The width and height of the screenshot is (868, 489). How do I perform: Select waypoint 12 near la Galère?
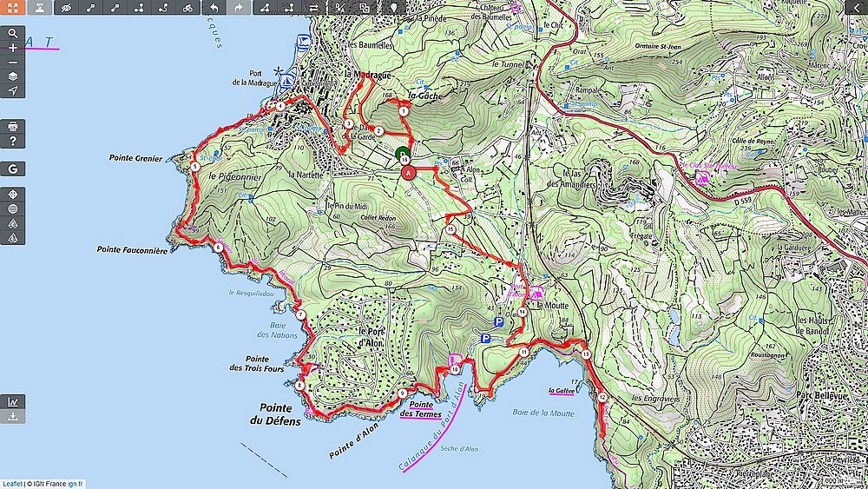coord(602,397)
